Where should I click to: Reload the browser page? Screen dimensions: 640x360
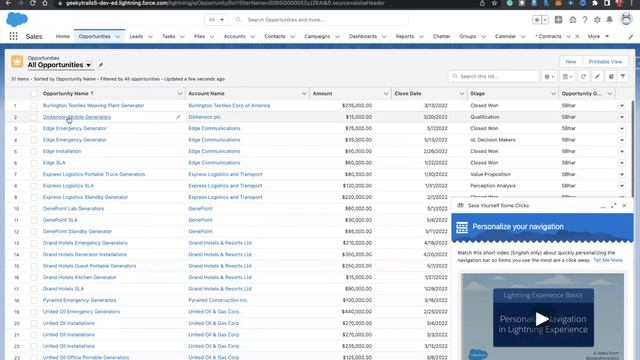(x=33, y=3)
